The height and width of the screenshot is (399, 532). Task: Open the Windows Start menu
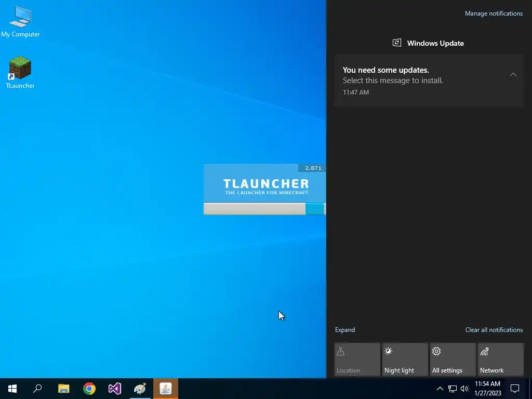(x=12, y=389)
